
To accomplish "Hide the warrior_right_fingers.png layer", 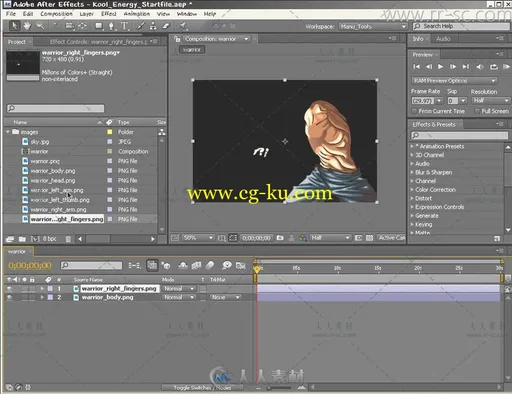I will (9, 289).
